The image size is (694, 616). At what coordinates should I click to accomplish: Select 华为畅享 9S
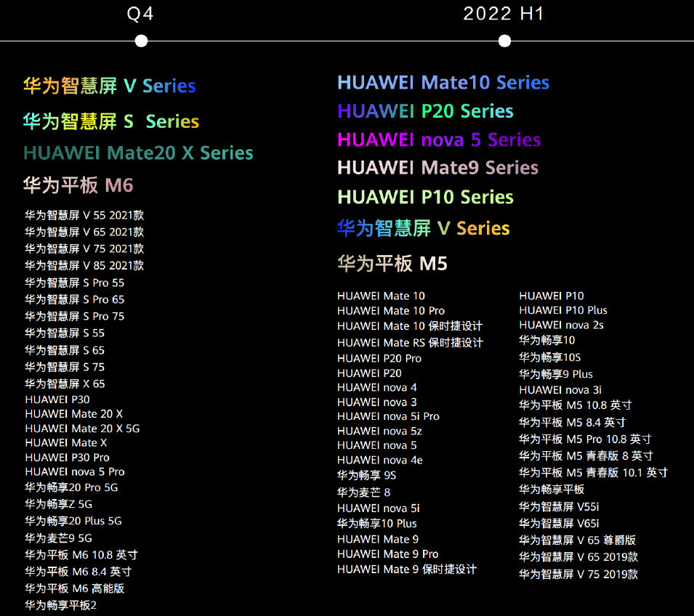(366, 476)
